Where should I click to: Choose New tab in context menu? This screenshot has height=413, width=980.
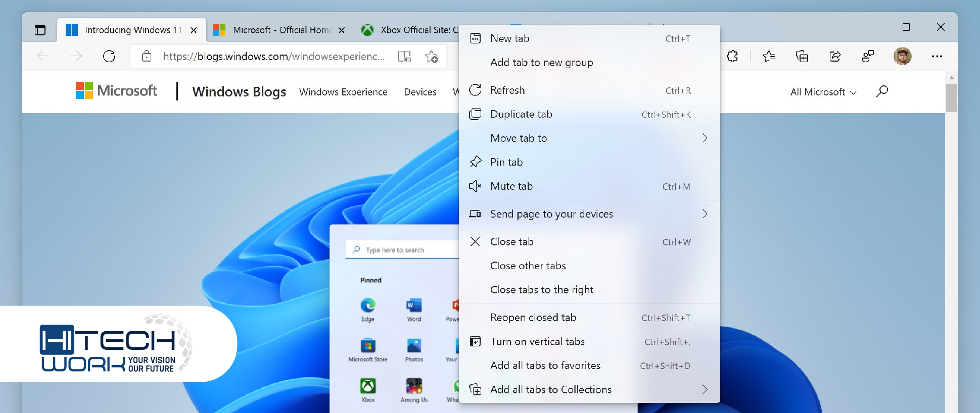pos(589,38)
